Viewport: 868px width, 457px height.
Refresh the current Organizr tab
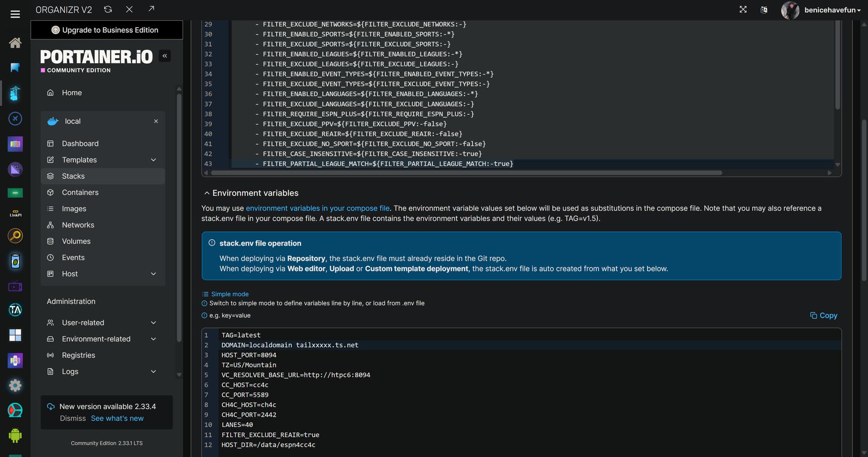pyautogui.click(x=108, y=10)
